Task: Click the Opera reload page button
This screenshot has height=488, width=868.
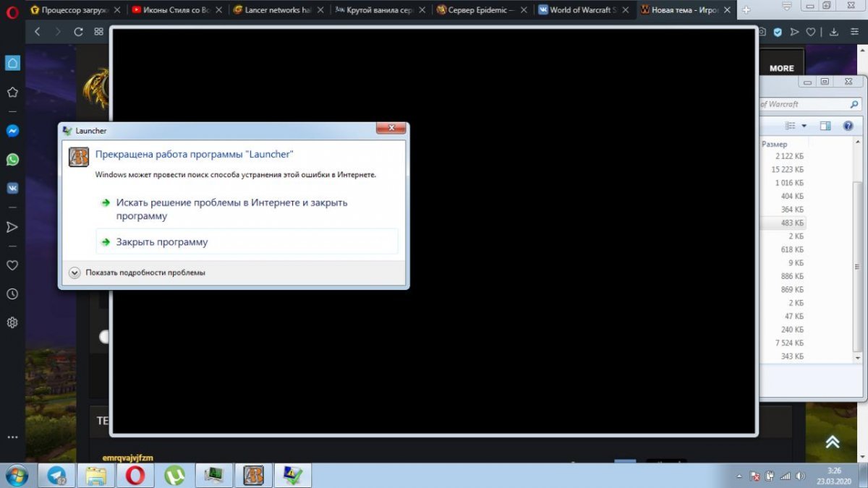Action: coord(78,32)
